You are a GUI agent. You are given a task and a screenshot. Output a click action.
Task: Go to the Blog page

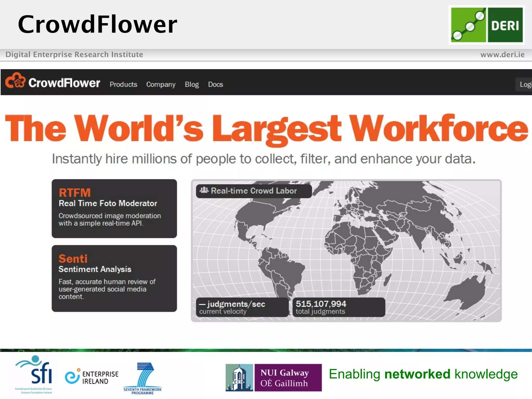[x=192, y=84]
